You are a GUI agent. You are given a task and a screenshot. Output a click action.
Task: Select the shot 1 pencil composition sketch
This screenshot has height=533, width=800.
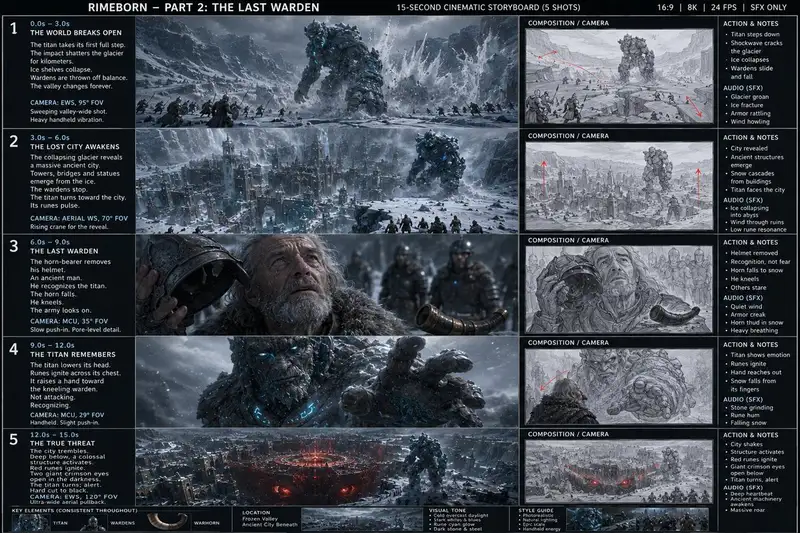coord(619,76)
